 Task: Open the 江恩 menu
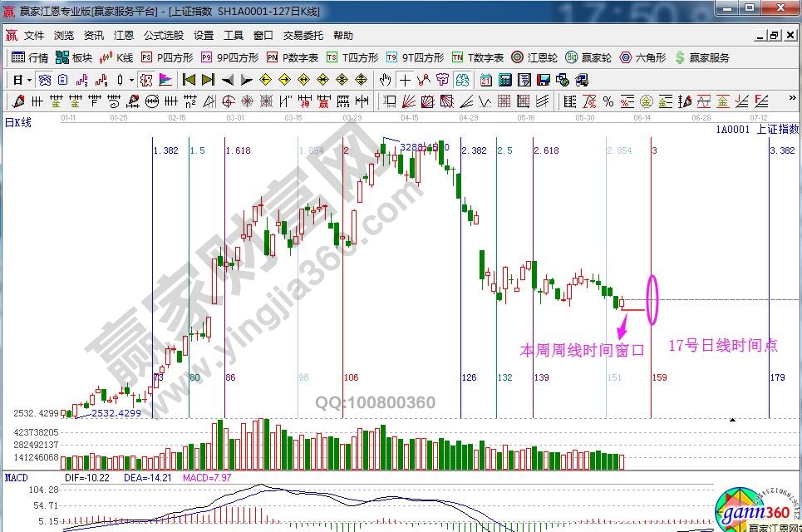tap(124, 36)
